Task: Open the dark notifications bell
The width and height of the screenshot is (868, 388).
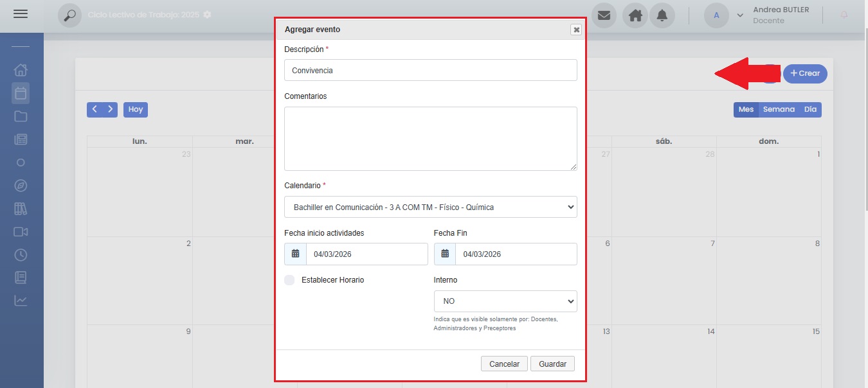Action: (662, 15)
